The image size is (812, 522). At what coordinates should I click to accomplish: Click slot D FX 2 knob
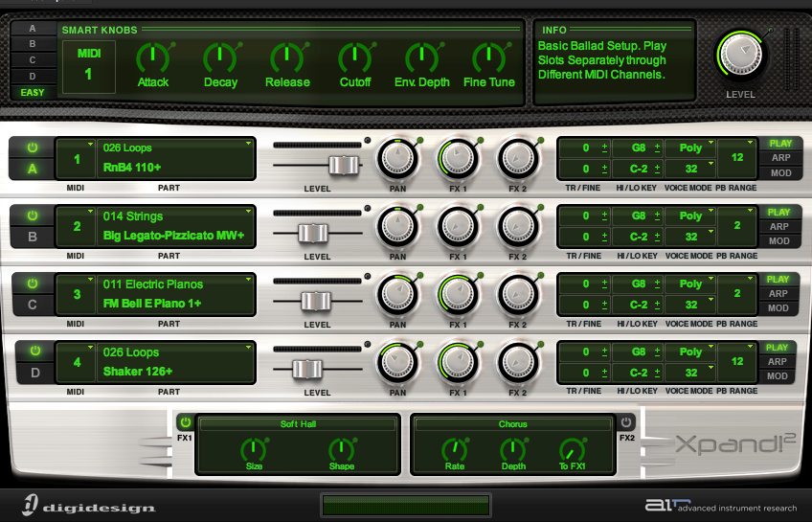pos(518,361)
